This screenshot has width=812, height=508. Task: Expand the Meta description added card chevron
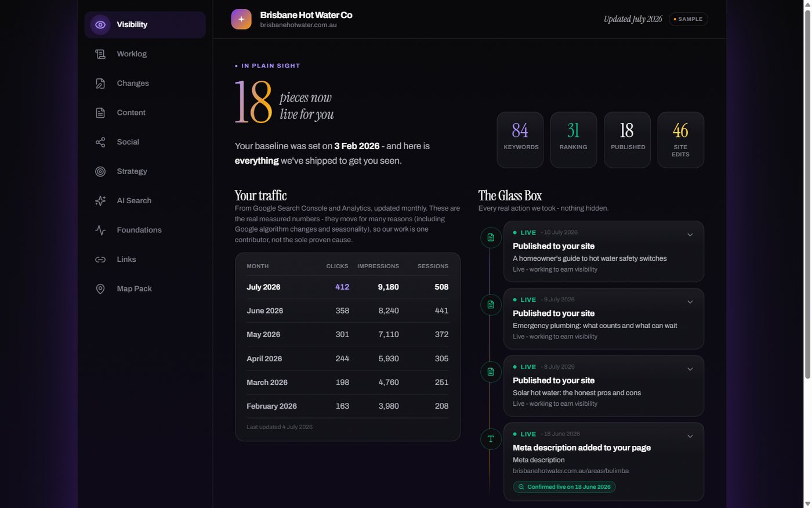(x=690, y=437)
